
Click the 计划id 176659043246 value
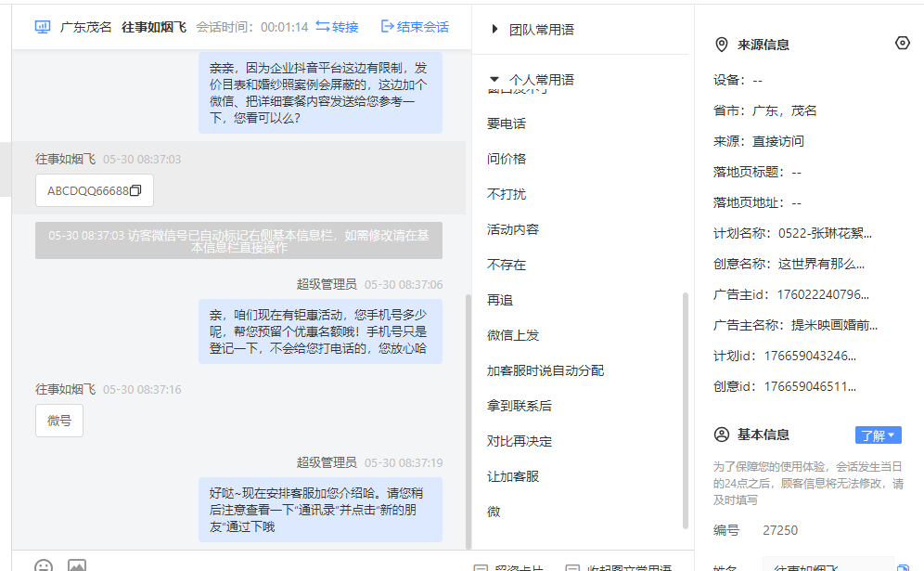810,356
